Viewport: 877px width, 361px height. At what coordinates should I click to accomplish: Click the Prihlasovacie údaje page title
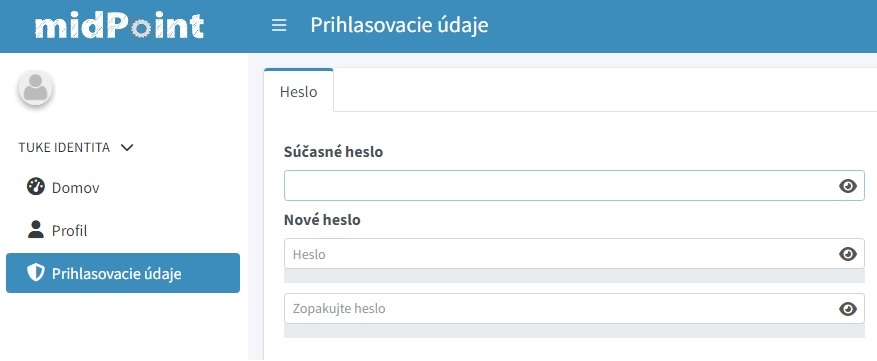pos(399,25)
